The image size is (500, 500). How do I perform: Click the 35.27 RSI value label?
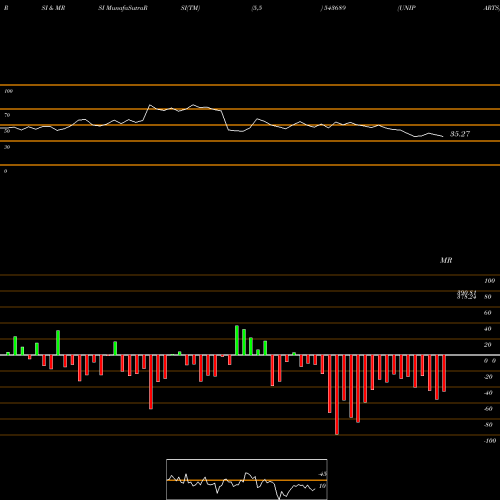click(460, 134)
